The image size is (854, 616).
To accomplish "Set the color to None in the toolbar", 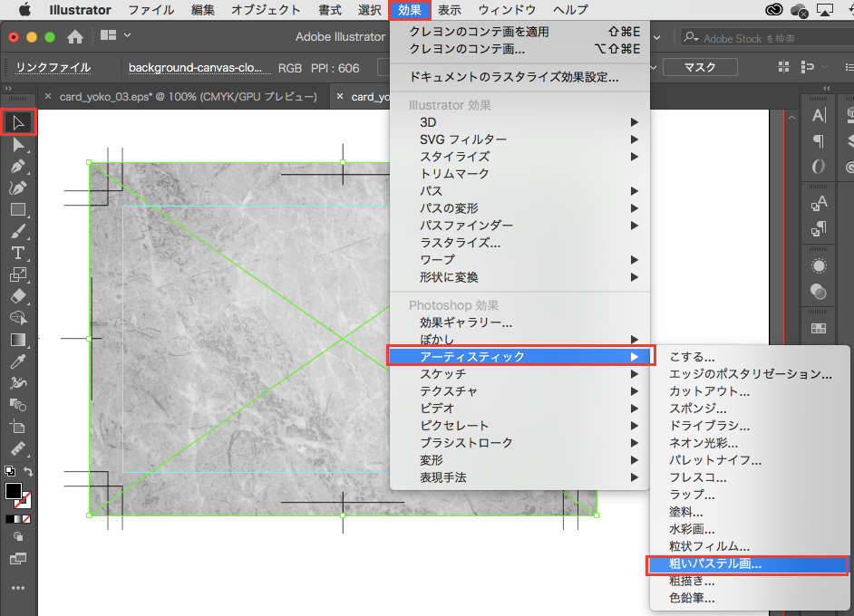I will 26,520.
